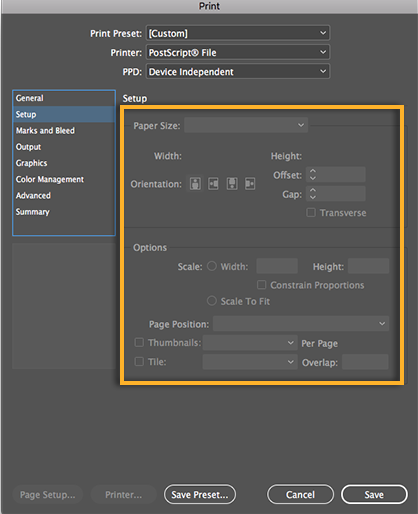Click the Save Preset button
The width and height of the screenshot is (418, 514).
pos(200,494)
